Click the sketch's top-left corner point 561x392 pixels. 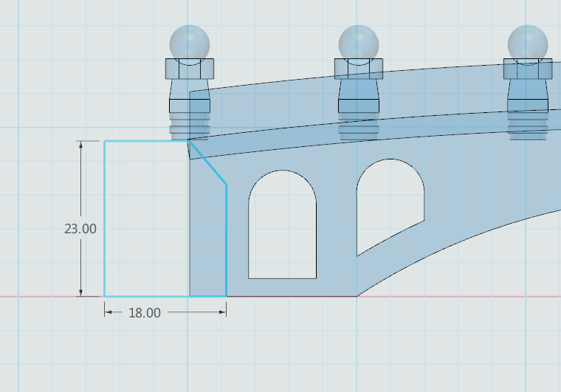(x=104, y=141)
